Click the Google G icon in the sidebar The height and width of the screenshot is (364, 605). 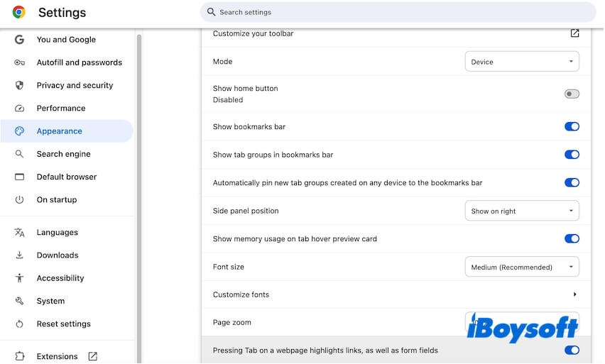point(19,39)
